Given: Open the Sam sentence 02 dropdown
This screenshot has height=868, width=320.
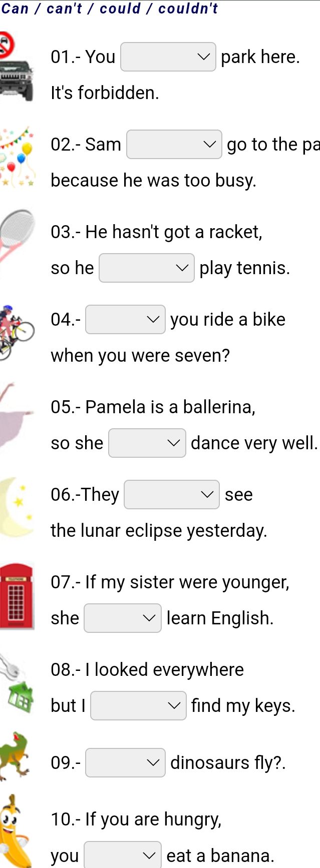Looking at the screenshot, I should (174, 145).
